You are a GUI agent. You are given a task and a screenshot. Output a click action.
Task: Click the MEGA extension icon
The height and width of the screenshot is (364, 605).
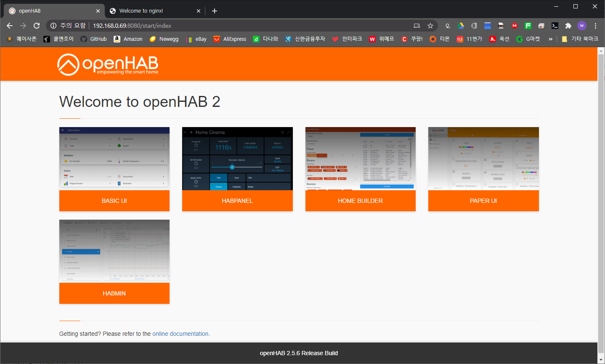click(515, 26)
